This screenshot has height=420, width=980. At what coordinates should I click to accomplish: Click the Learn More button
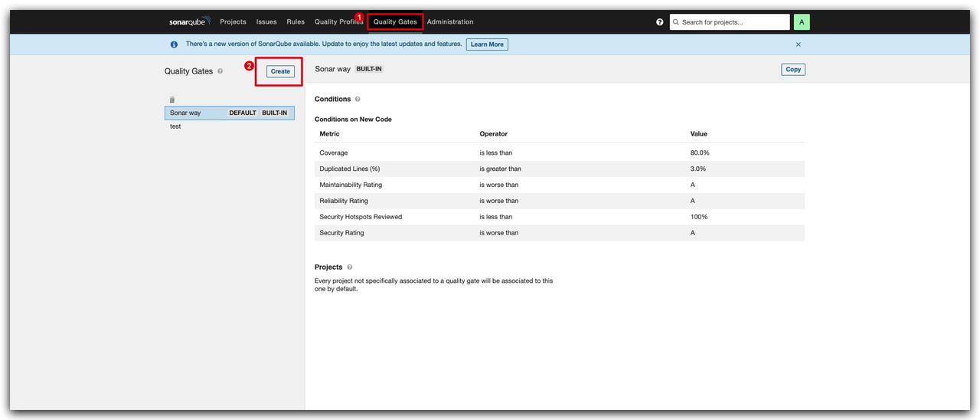(x=487, y=44)
